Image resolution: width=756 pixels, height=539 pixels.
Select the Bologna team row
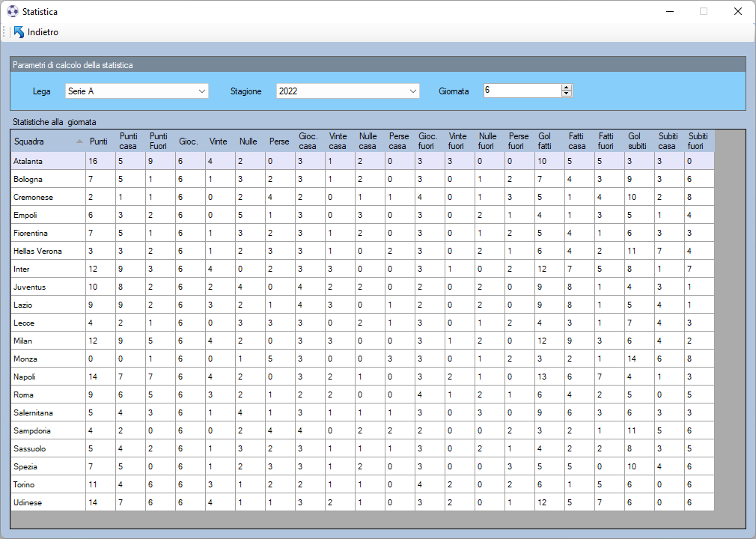tap(362, 179)
